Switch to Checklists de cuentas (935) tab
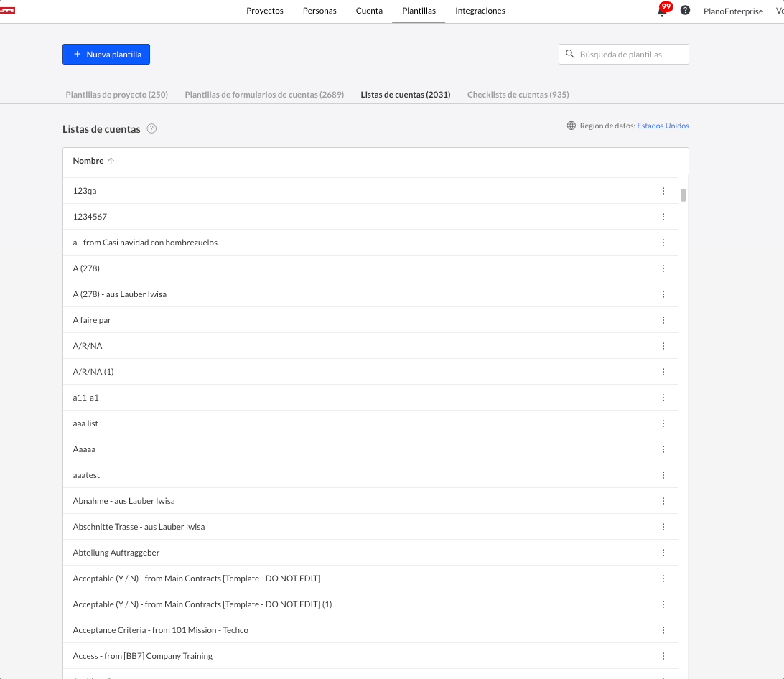784x679 pixels. tap(518, 95)
